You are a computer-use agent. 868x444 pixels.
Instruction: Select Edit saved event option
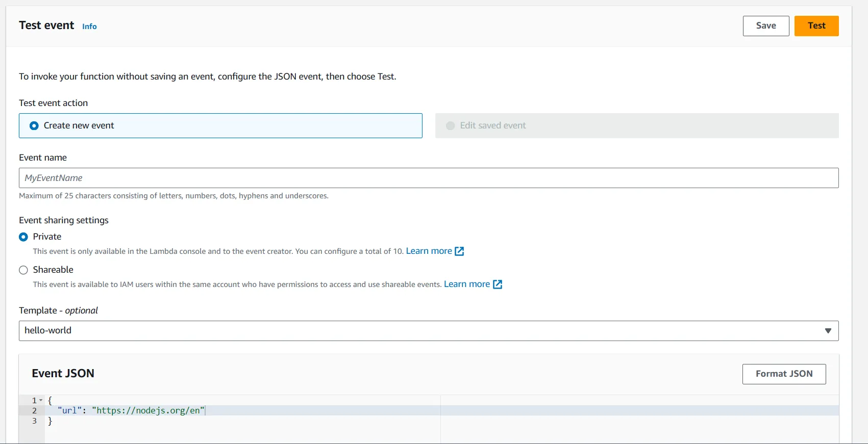click(636, 125)
